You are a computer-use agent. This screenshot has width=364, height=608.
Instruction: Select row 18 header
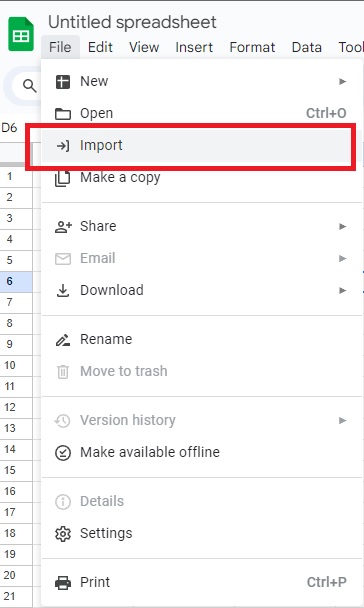click(16, 534)
